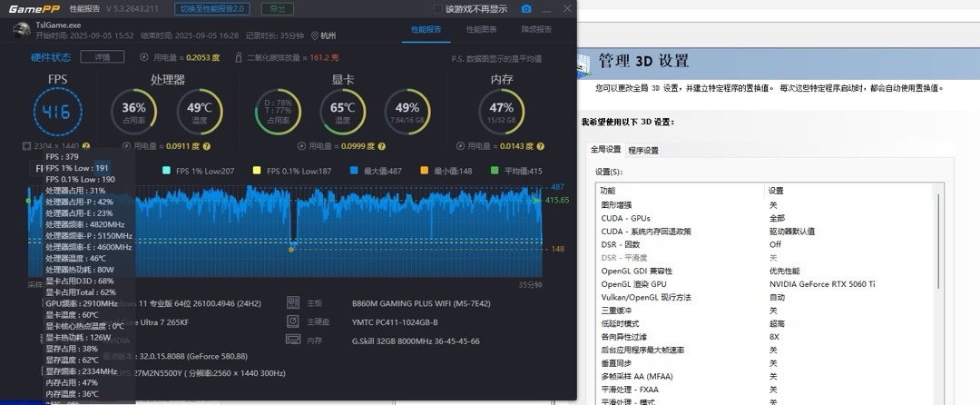Click the camera screenshot icon
The image size is (980, 405).
tap(525, 9)
